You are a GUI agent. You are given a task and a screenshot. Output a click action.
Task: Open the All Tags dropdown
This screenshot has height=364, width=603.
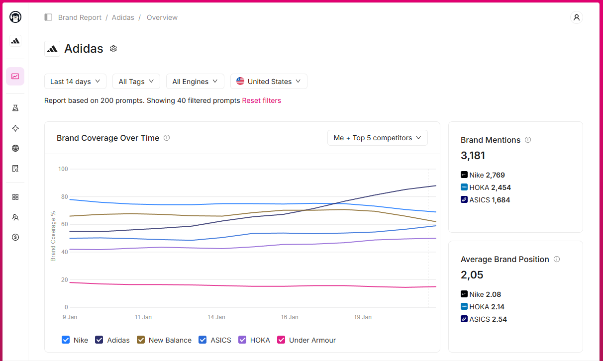pyautogui.click(x=136, y=82)
